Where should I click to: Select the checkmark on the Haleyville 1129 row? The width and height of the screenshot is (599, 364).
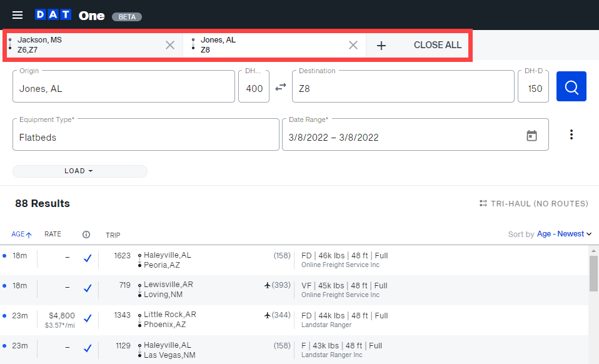(x=88, y=349)
